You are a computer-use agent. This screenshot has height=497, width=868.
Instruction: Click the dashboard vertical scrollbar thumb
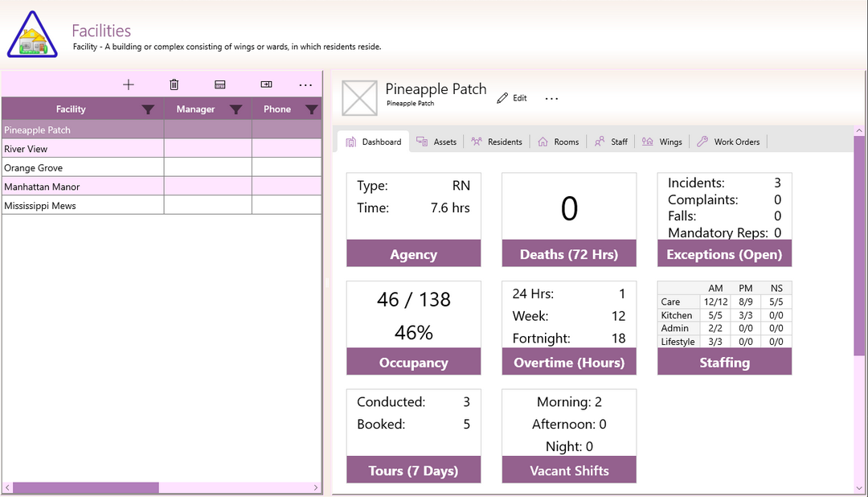859,245
